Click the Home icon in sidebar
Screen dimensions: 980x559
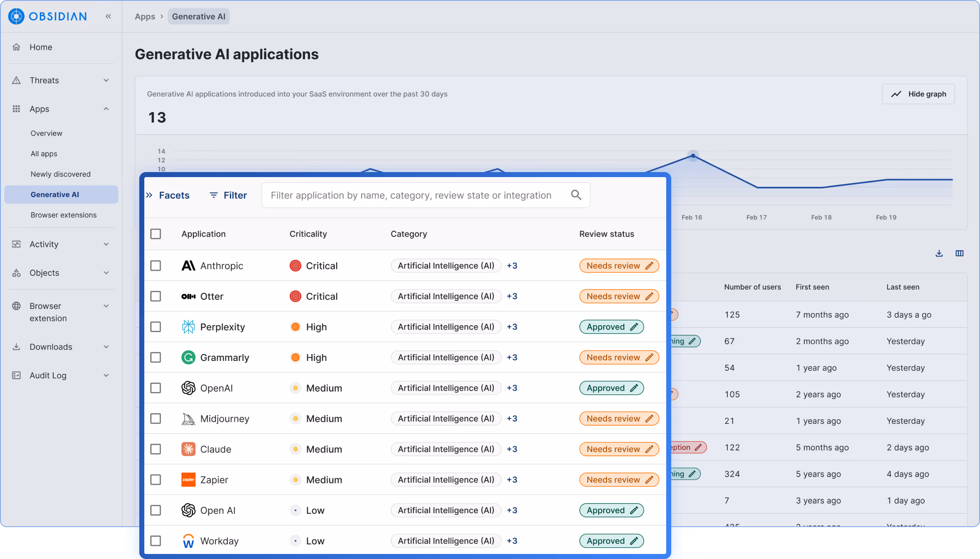click(16, 47)
